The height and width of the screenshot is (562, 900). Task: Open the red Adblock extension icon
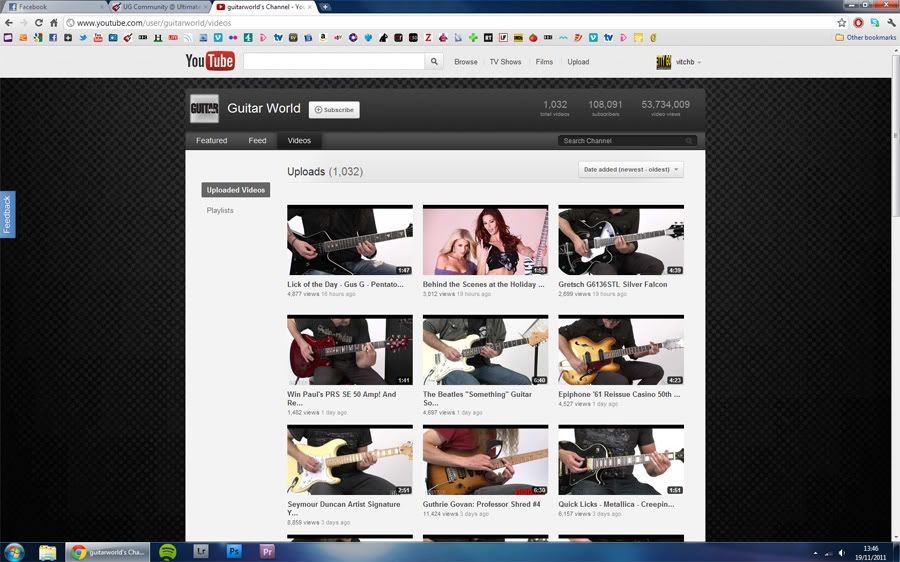coord(859,23)
